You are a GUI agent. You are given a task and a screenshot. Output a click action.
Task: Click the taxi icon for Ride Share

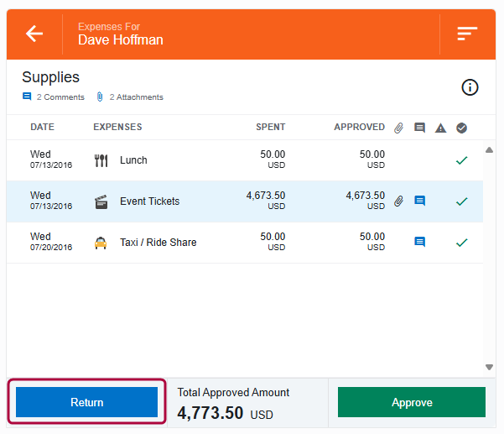pyautogui.click(x=101, y=243)
